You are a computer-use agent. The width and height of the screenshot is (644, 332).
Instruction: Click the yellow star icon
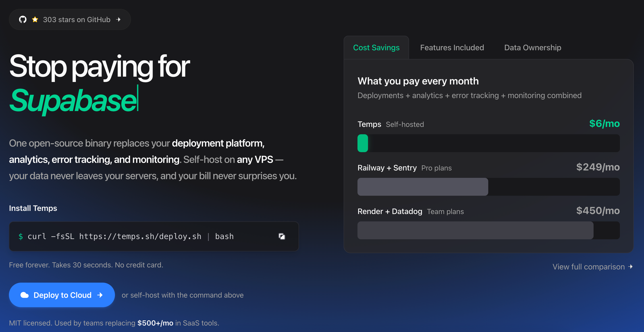pyautogui.click(x=35, y=19)
